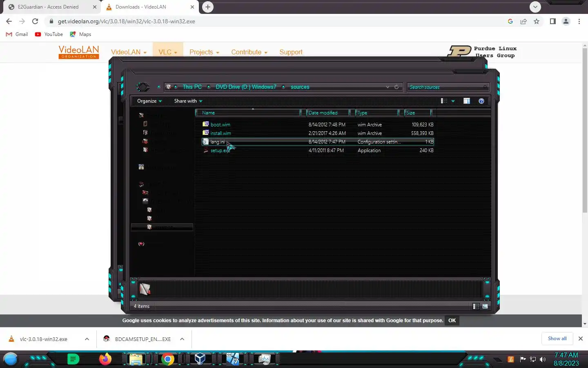
Task: Select install.wim file icon
Action: 206,133
